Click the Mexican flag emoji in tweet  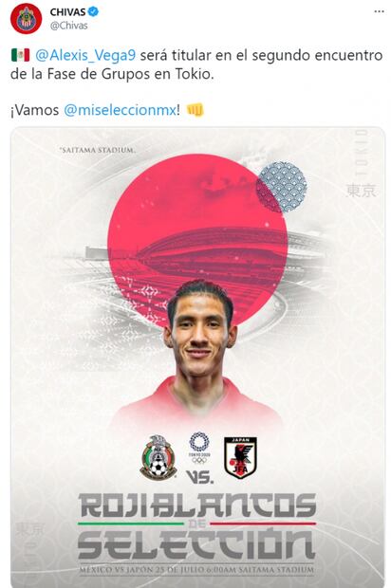click(20, 55)
